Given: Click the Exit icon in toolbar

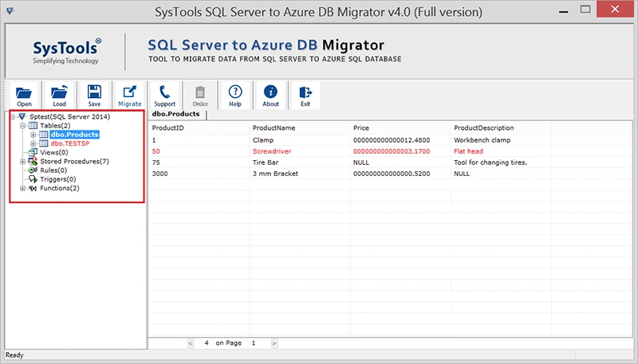Looking at the screenshot, I should tap(305, 93).
